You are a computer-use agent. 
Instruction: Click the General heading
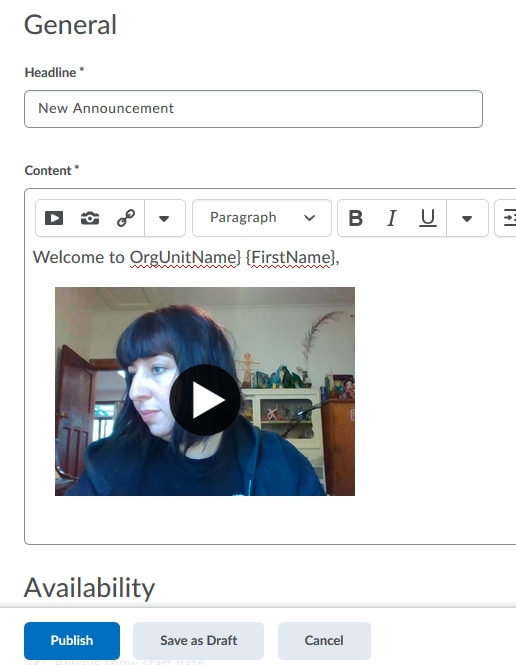click(70, 25)
